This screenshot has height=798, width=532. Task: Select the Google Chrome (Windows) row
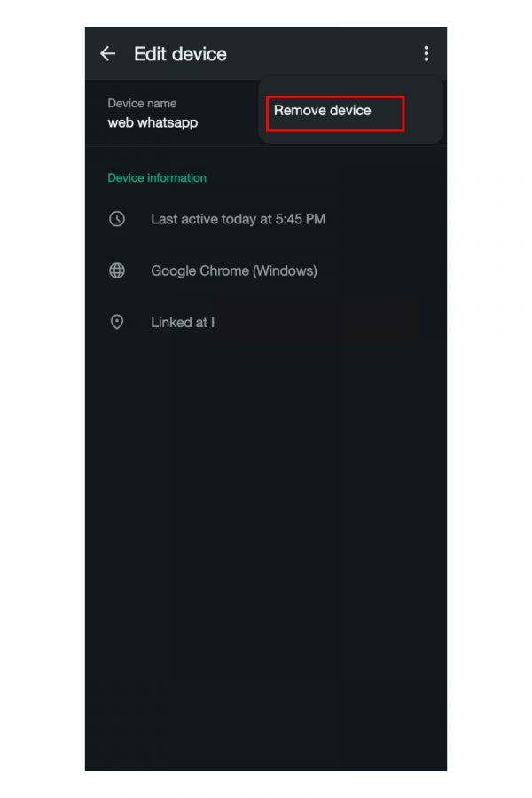266,270
